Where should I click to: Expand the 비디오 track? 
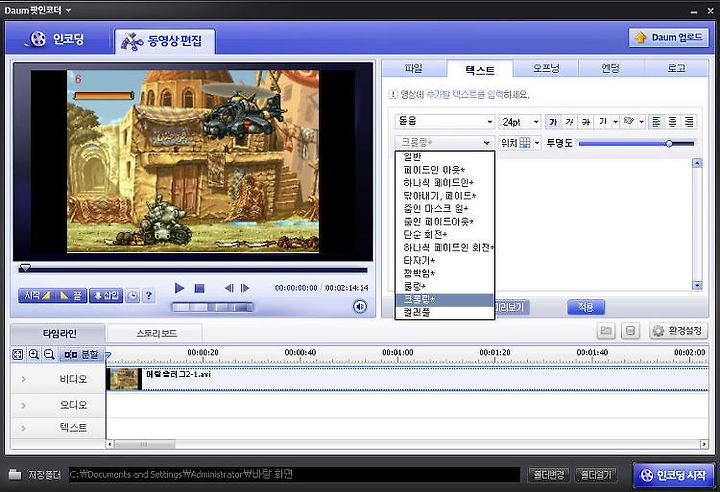pos(23,379)
